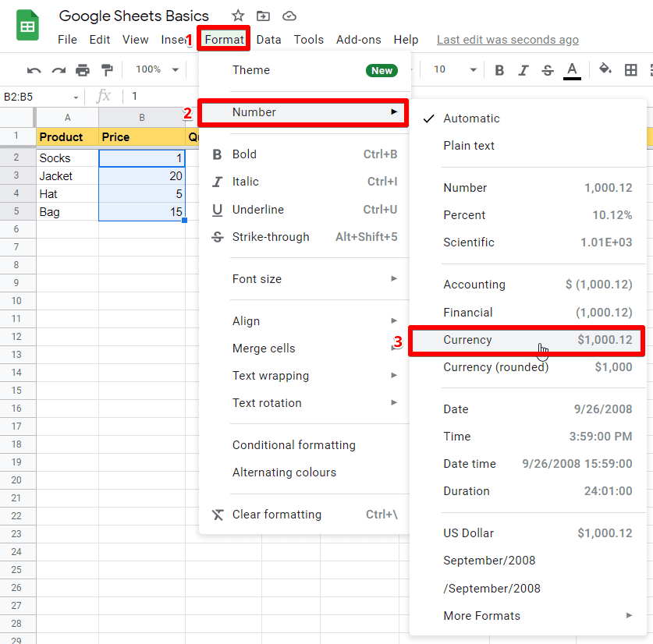The height and width of the screenshot is (644, 653).
Task: Open the zoom level dropdown
Action: 154,69
